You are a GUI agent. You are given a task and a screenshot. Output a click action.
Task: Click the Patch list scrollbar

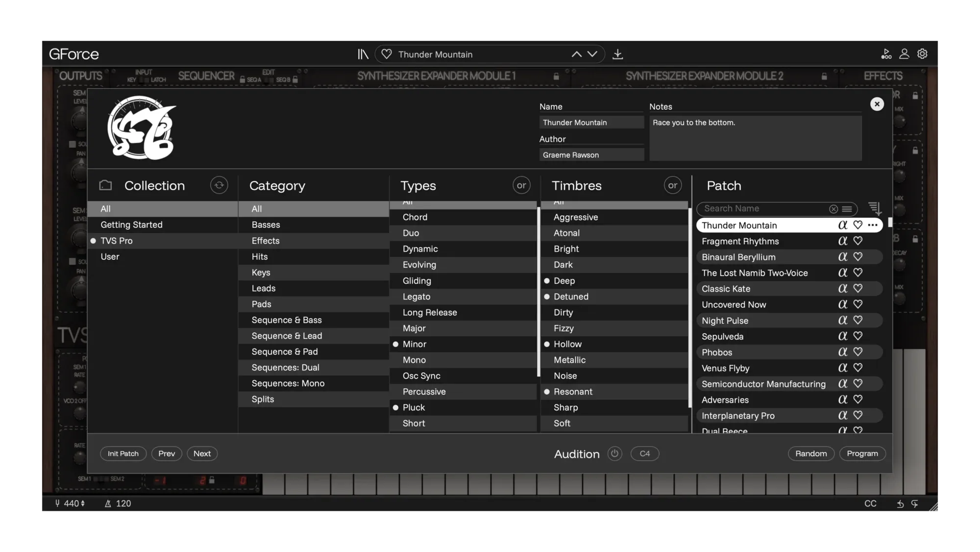[x=890, y=222]
